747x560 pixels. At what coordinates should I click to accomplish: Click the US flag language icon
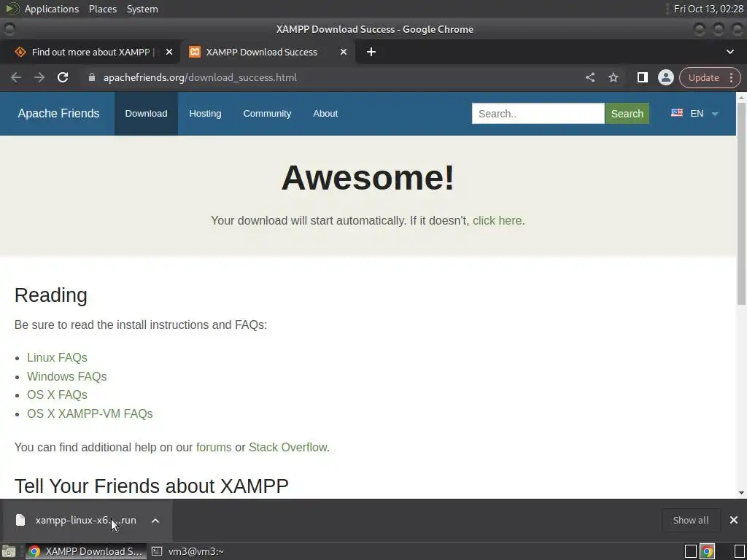(x=676, y=113)
